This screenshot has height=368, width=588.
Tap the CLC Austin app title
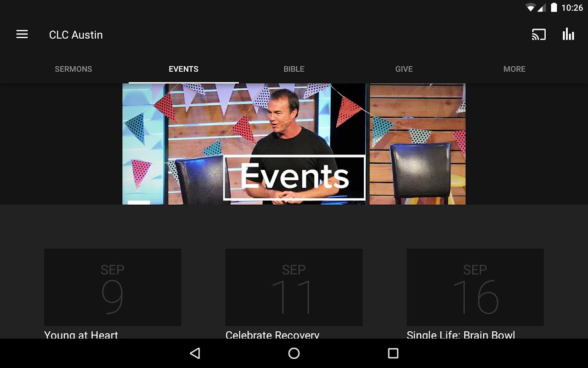coord(76,35)
